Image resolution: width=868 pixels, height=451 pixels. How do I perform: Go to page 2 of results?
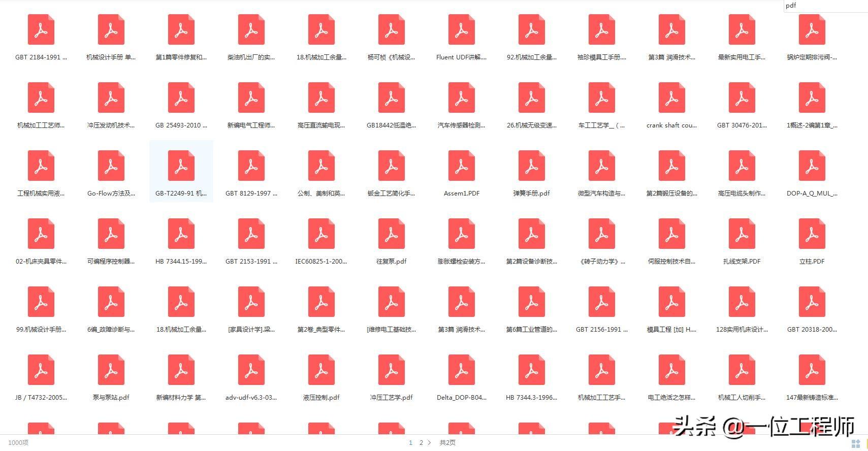[x=421, y=443]
